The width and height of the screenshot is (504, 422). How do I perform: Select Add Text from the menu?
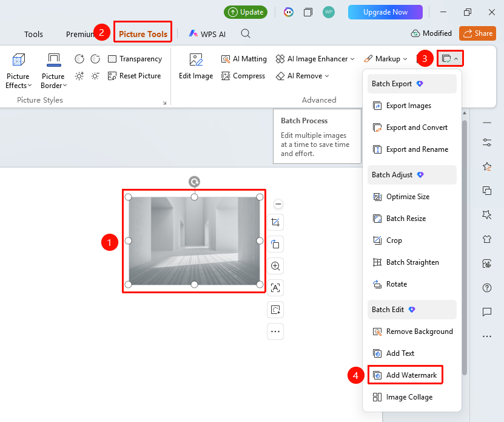click(x=412, y=353)
